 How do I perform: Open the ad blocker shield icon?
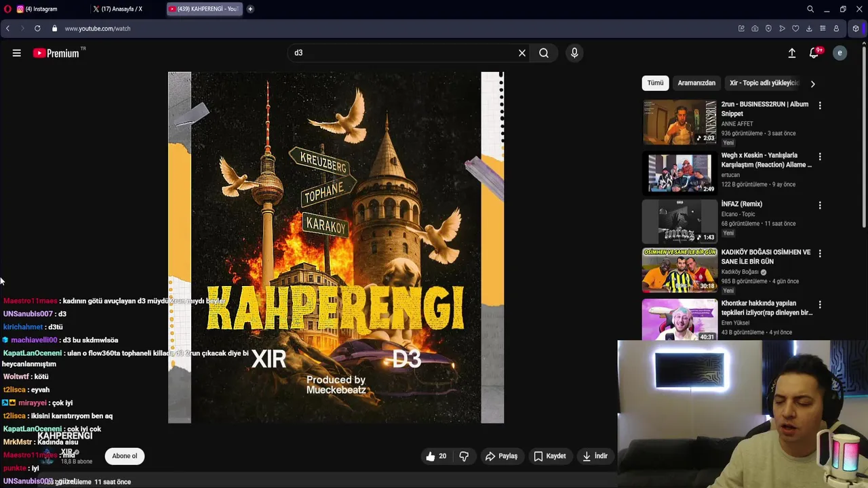[768, 28]
